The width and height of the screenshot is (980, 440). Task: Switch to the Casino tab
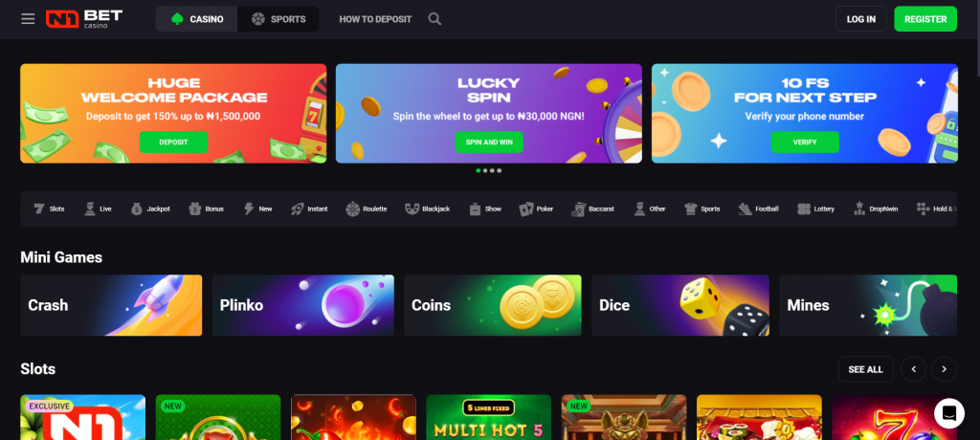point(197,19)
